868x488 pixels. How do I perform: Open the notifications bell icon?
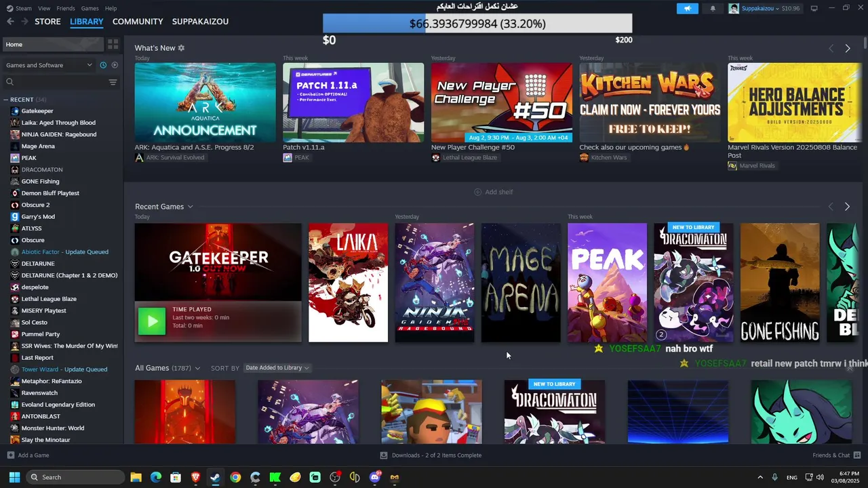pyautogui.click(x=713, y=9)
